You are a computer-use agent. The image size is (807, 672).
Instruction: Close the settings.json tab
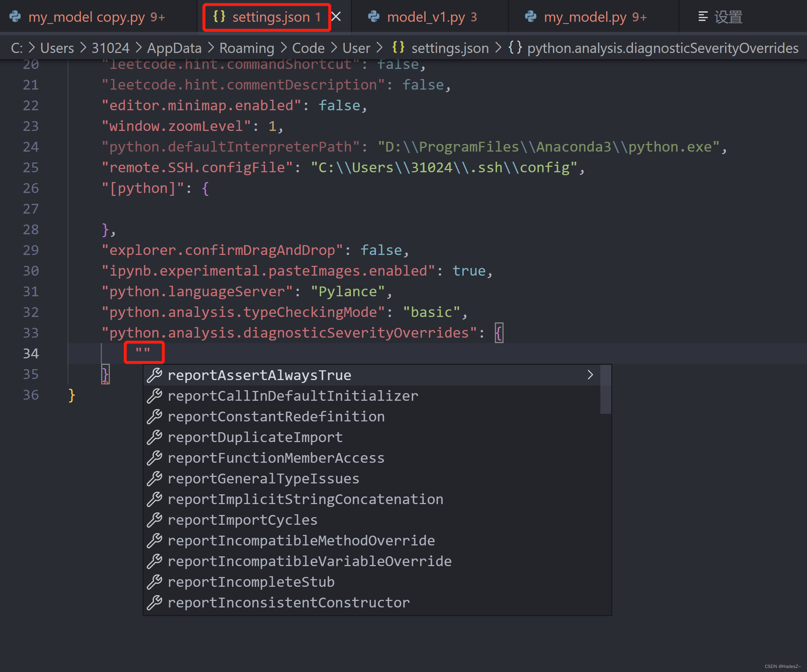[336, 16]
